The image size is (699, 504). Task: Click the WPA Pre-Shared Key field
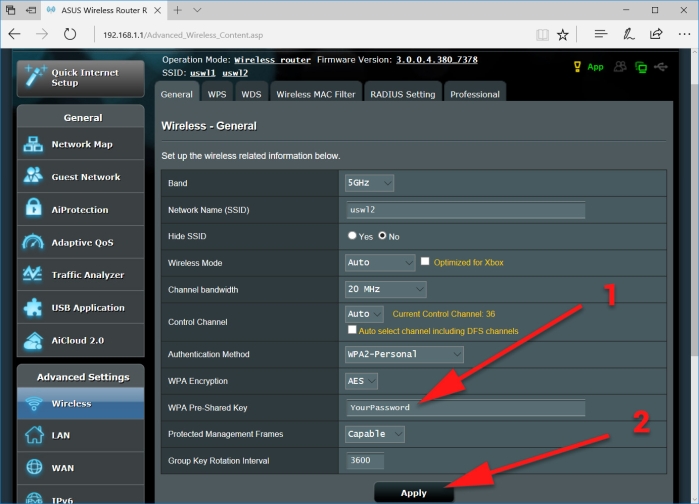(466, 408)
